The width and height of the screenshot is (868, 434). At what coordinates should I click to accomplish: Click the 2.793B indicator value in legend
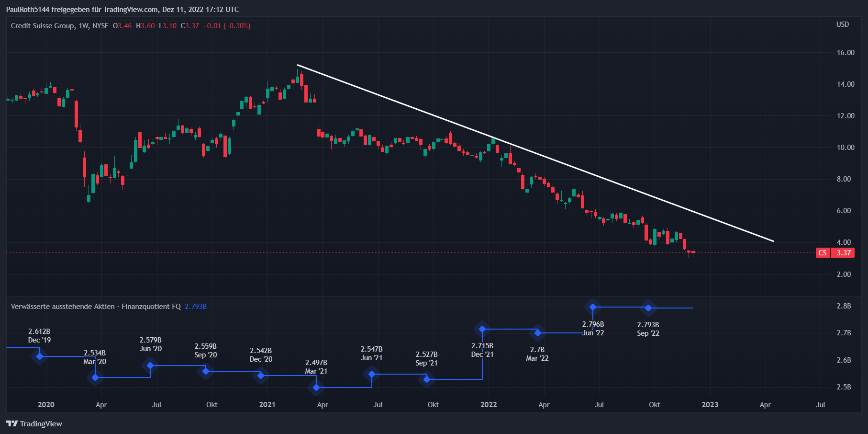pos(196,307)
